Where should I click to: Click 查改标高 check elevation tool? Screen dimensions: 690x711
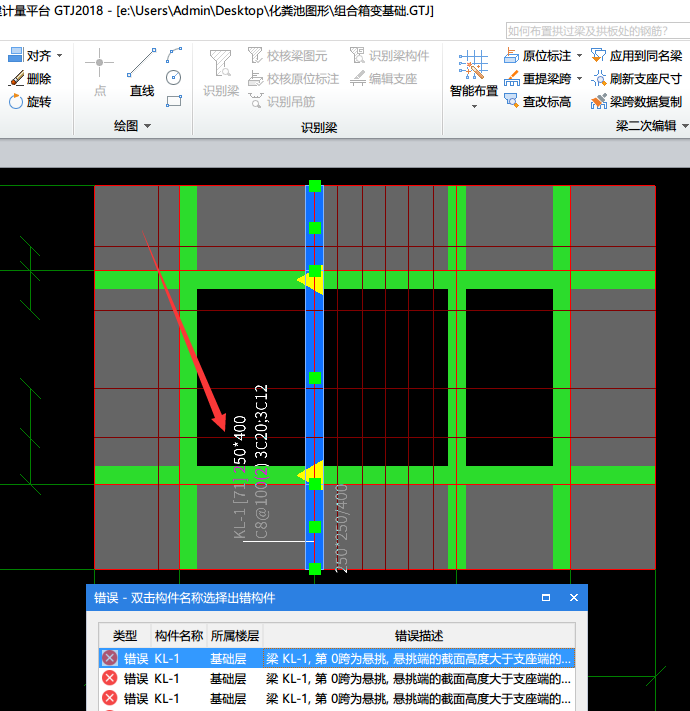(x=538, y=102)
